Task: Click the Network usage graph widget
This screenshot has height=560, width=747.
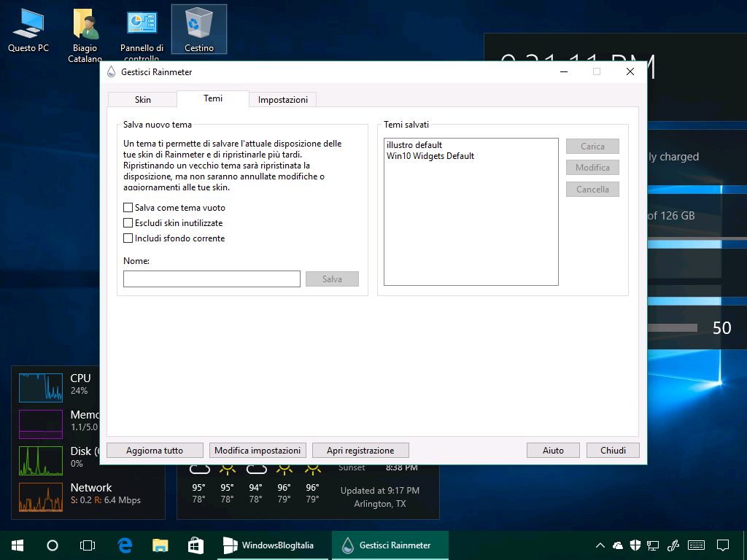Action: pos(41,497)
